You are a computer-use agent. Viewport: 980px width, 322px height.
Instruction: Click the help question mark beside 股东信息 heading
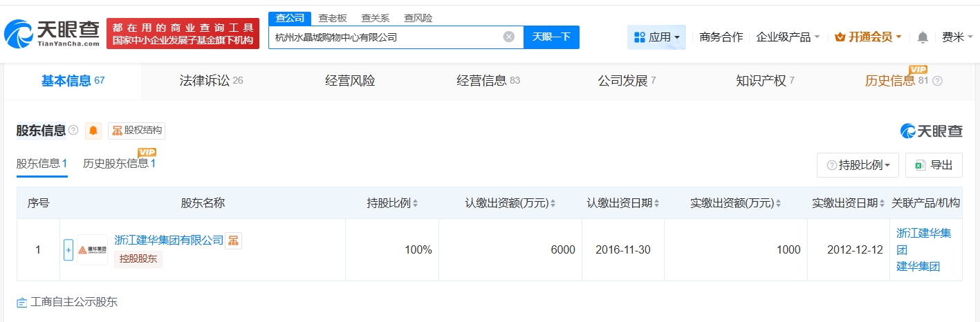click(74, 131)
